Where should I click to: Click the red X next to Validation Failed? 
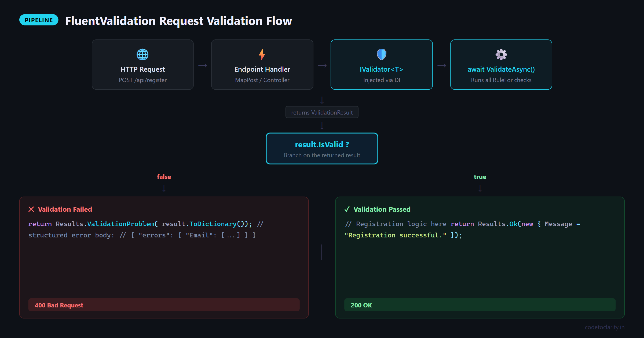(31, 209)
